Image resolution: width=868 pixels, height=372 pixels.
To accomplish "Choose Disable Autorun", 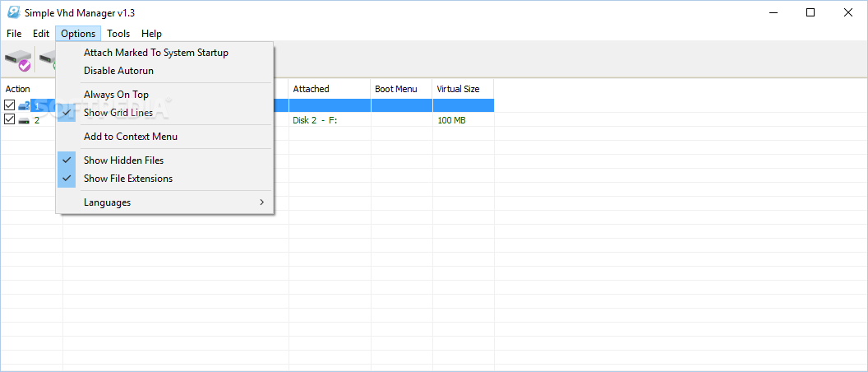I will click(164, 71).
